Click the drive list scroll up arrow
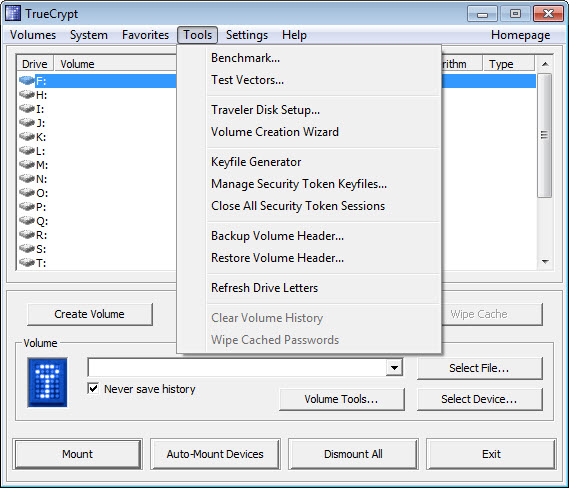Viewport: 569px width, 488px height. point(545,64)
